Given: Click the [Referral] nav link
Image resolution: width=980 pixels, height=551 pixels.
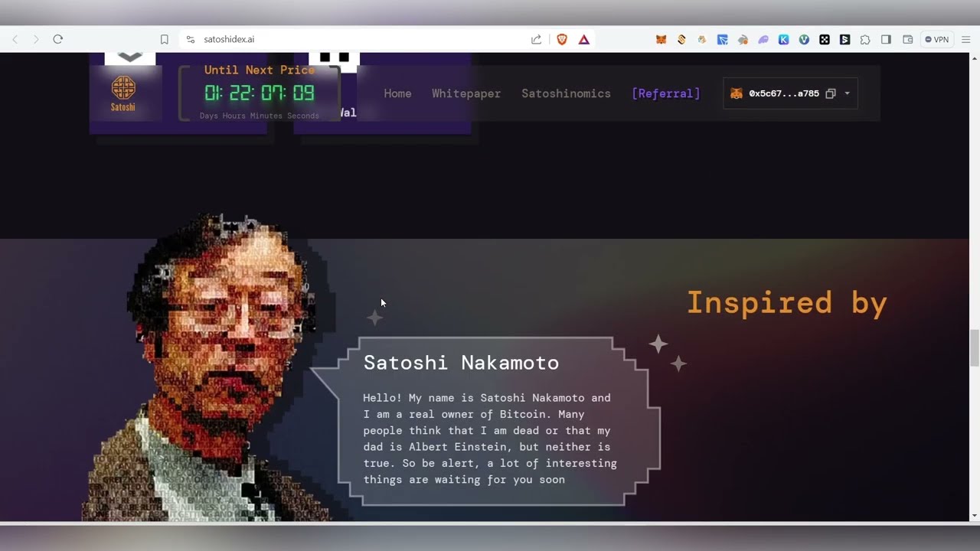Looking at the screenshot, I should [666, 93].
